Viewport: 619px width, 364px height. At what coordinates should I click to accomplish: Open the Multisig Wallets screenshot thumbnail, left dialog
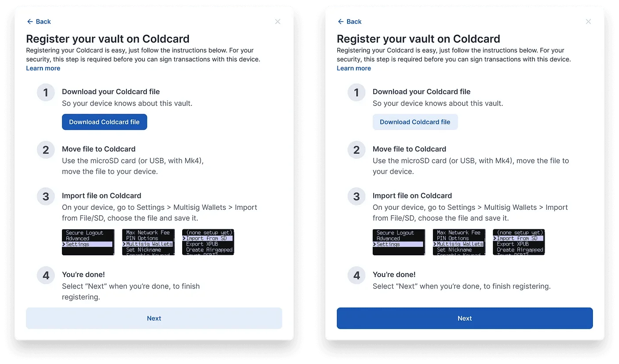tap(148, 242)
